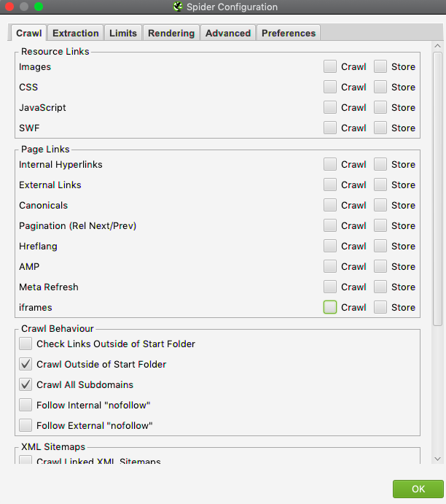Click the green OK button
Viewport: 446px width, 504px height.
pyautogui.click(x=418, y=489)
